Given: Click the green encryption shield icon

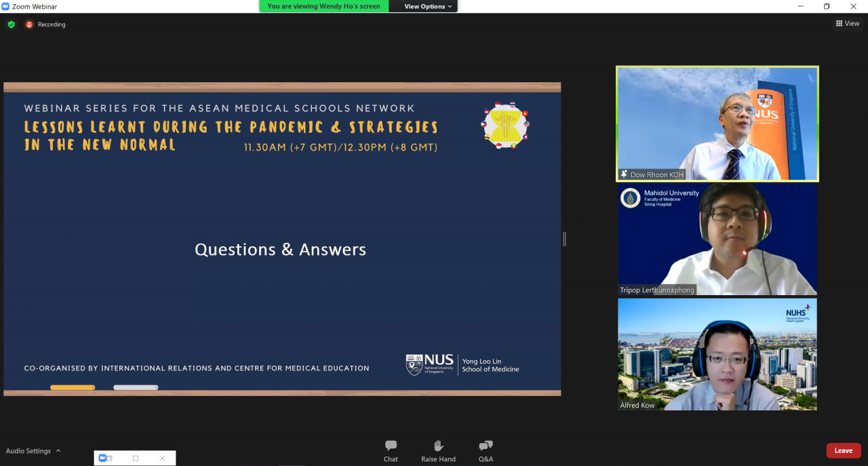Looking at the screenshot, I should [x=11, y=24].
